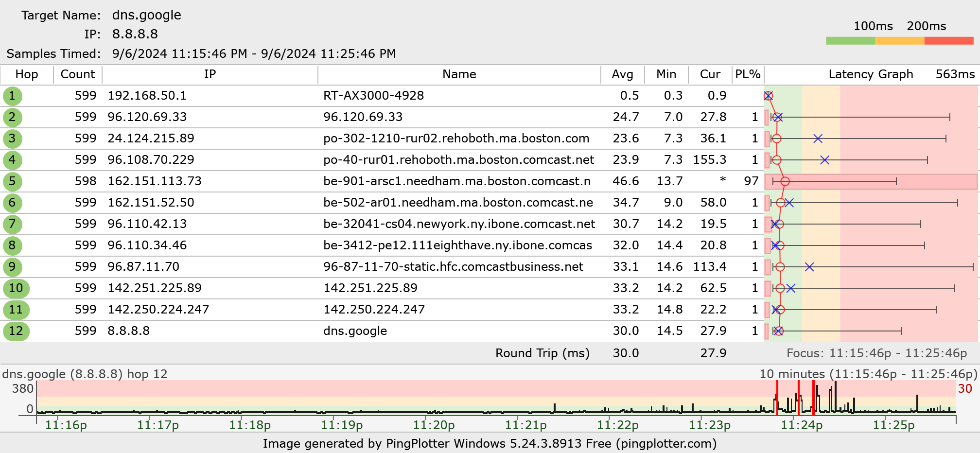980x453 pixels.
Task: Click the 598 count value in hop 5
Action: coord(86,181)
